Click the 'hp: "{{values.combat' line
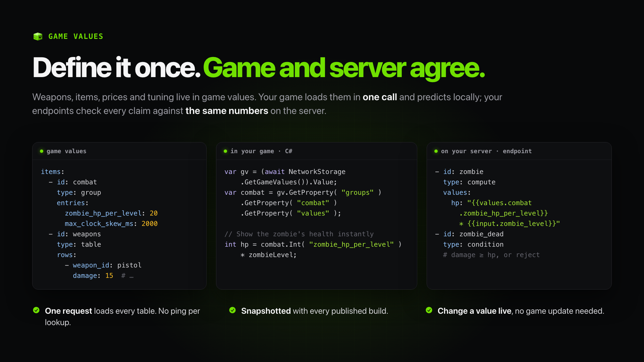The image size is (644, 362). pyautogui.click(x=491, y=203)
